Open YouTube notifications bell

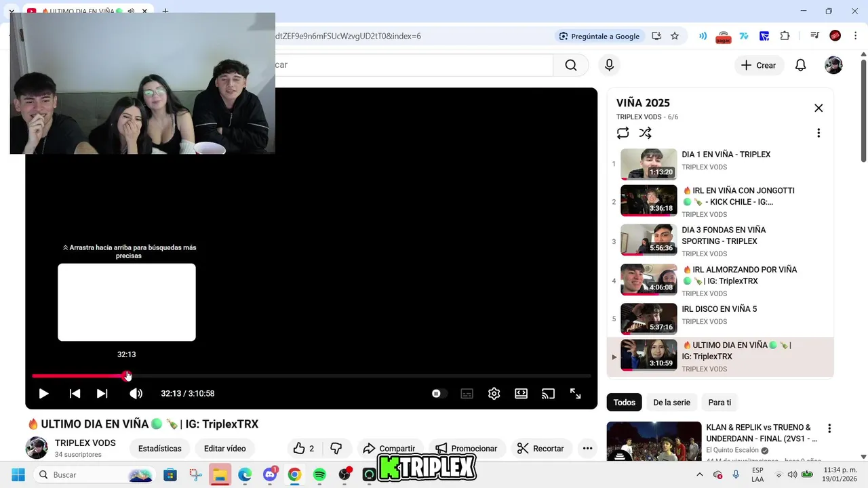801,65
